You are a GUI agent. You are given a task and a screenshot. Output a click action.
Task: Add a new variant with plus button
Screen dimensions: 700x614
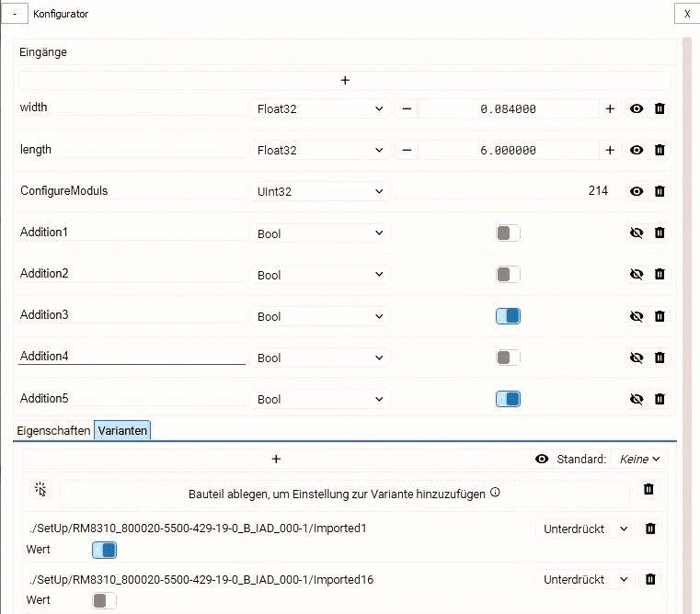(276, 460)
